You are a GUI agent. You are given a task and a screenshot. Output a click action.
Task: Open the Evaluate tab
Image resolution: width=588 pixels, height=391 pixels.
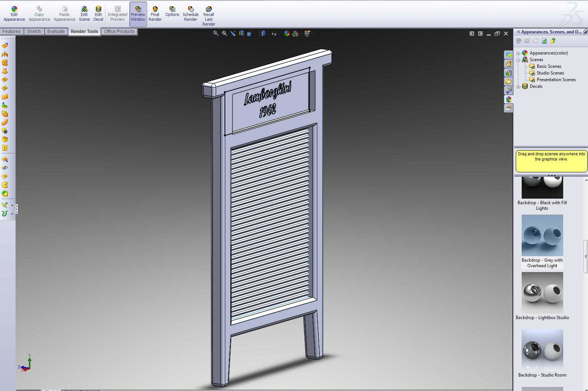56,32
